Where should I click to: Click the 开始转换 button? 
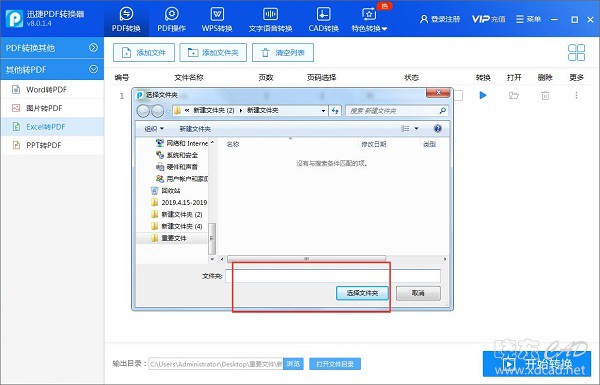click(x=537, y=364)
